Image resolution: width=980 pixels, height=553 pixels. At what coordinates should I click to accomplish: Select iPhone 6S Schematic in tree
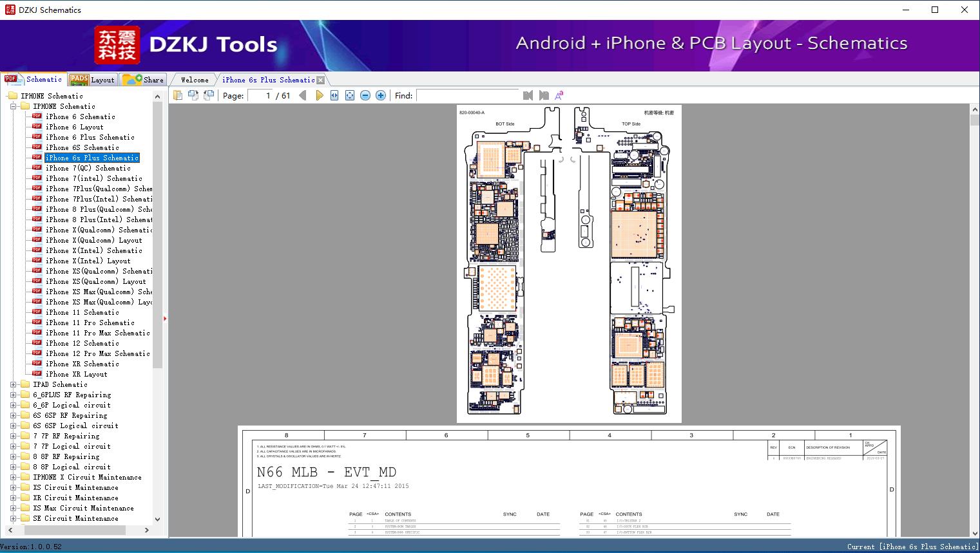[82, 147]
